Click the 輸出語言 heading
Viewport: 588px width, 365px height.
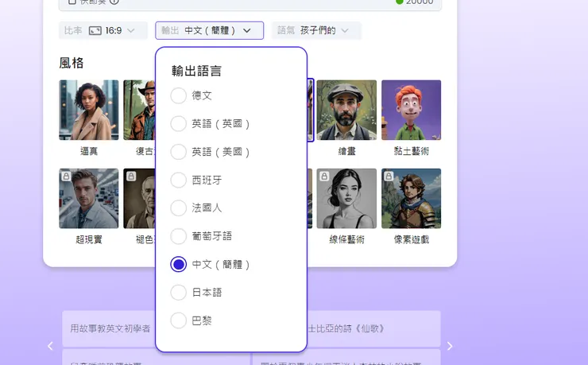click(x=196, y=71)
